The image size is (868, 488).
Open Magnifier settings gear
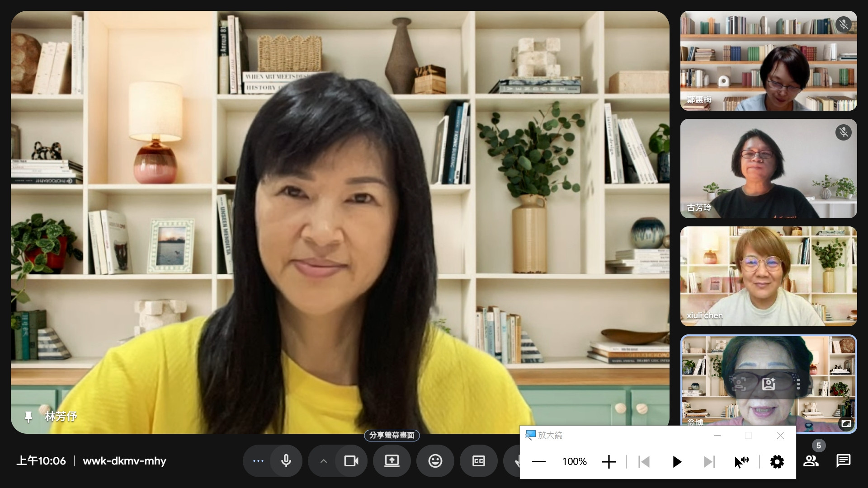point(777,461)
